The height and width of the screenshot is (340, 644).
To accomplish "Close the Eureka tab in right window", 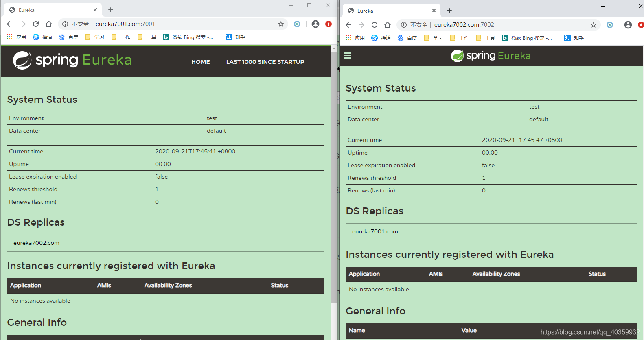I will coord(434,11).
